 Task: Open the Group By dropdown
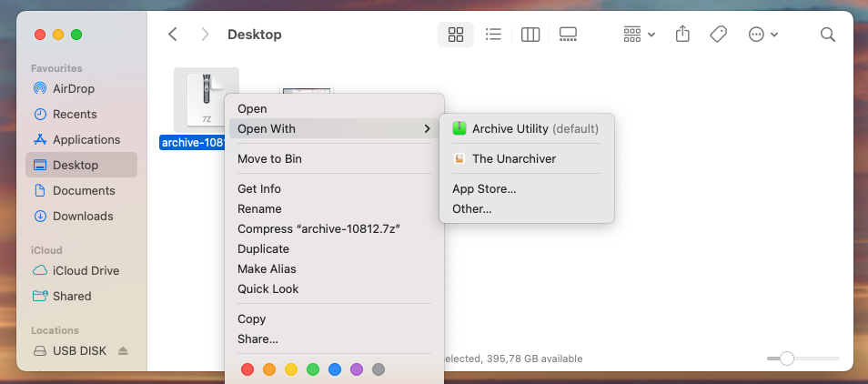pos(640,35)
